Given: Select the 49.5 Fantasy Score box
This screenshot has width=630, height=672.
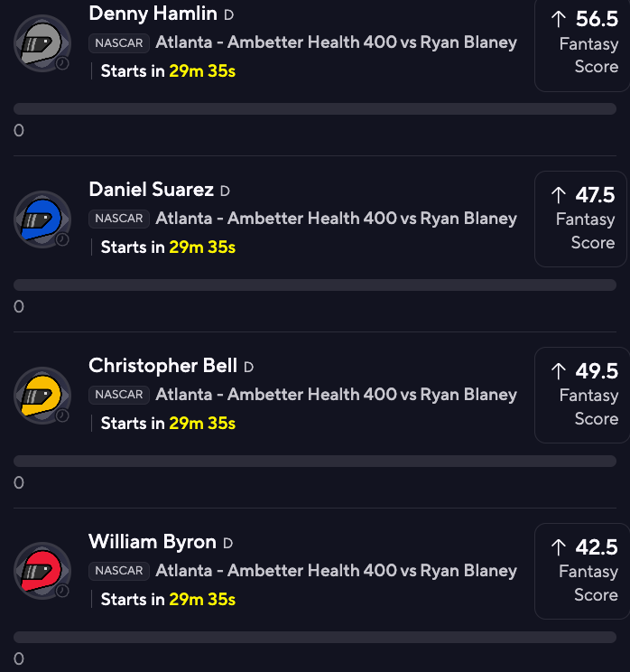Looking at the screenshot, I should pos(581,395).
